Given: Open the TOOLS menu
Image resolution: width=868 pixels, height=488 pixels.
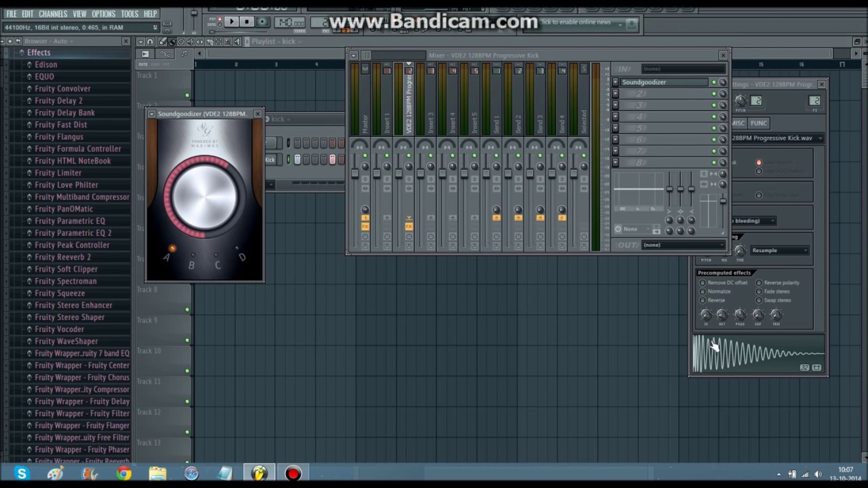Looking at the screenshot, I should click(x=130, y=14).
